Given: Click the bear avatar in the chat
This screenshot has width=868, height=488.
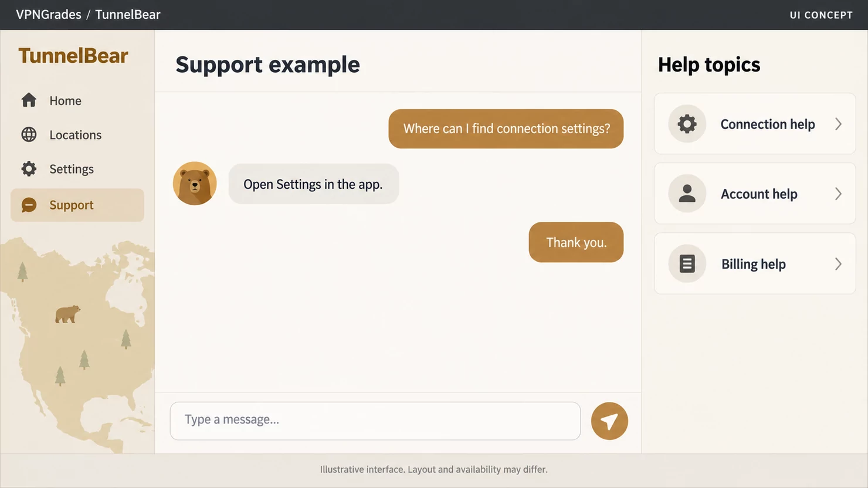Looking at the screenshot, I should (x=195, y=184).
